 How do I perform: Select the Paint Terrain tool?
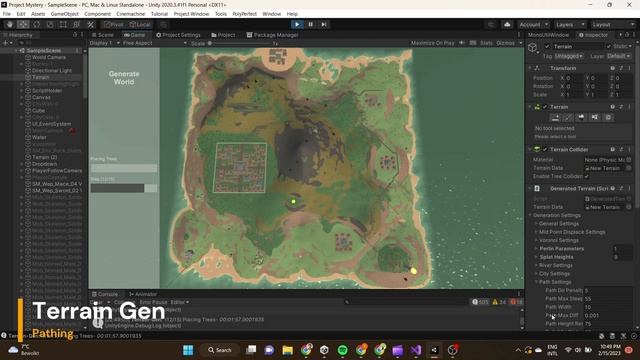click(x=568, y=118)
